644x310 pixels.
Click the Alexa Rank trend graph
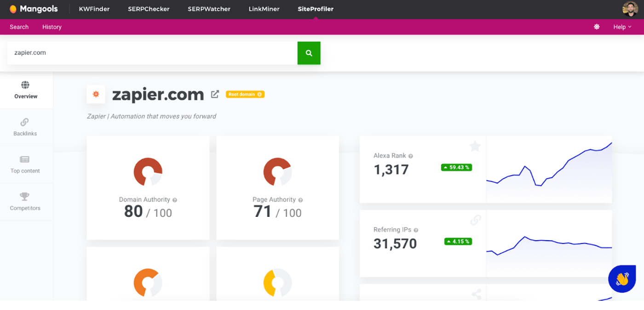pyautogui.click(x=549, y=169)
